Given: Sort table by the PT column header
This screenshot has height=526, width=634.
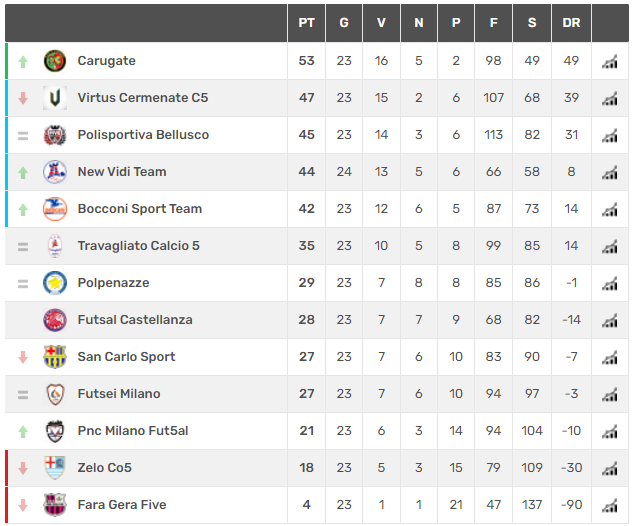Looking at the screenshot, I should click(x=306, y=23).
